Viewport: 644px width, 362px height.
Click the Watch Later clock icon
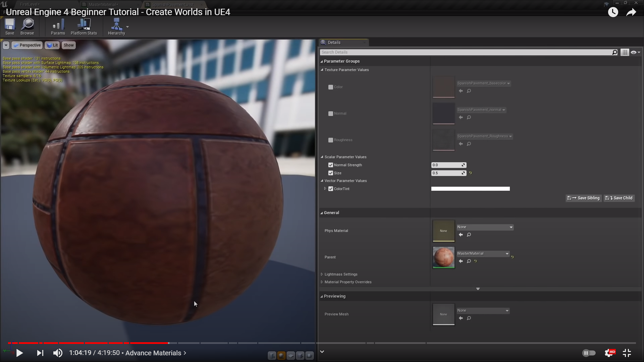pyautogui.click(x=613, y=12)
